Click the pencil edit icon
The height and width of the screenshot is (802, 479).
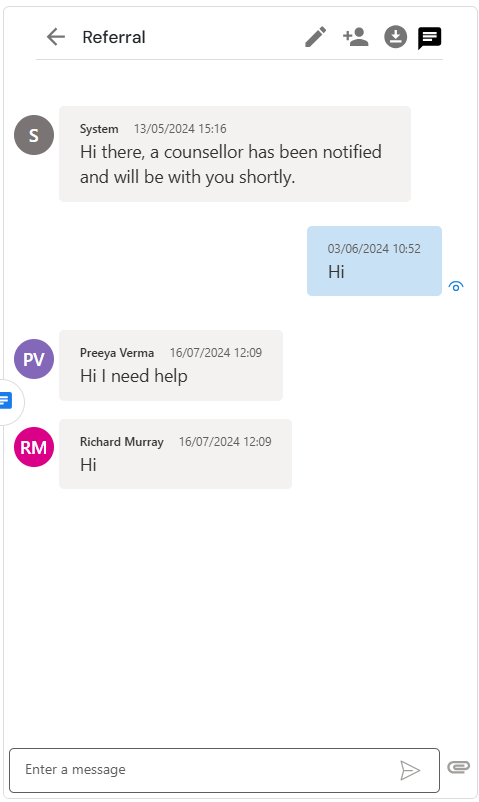[316, 37]
